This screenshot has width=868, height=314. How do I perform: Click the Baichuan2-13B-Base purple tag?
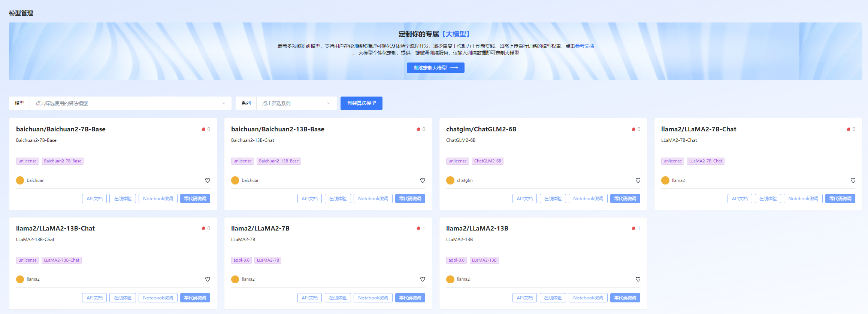tap(279, 161)
